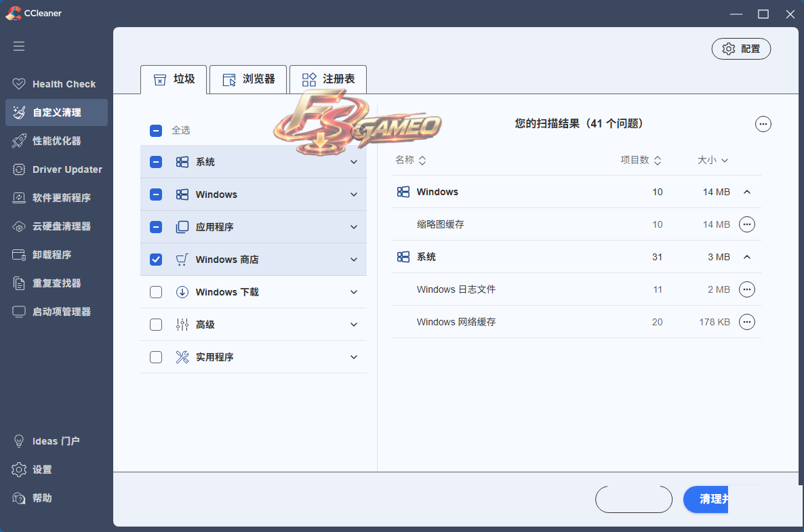804x532 pixels.
Task: Sort results by 项目数 column
Action: (641, 161)
